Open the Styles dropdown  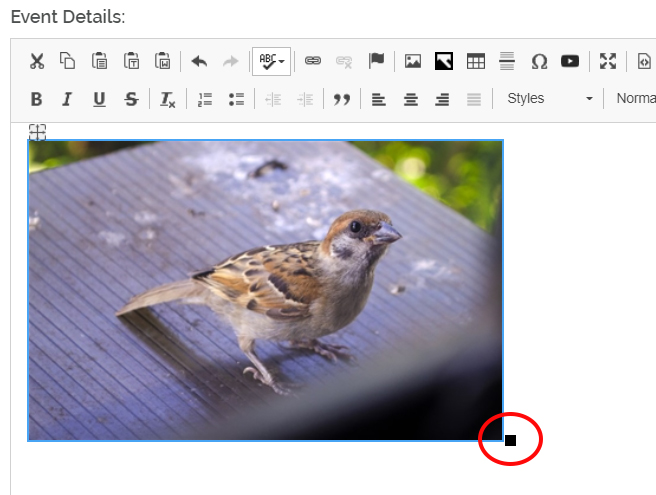549,99
